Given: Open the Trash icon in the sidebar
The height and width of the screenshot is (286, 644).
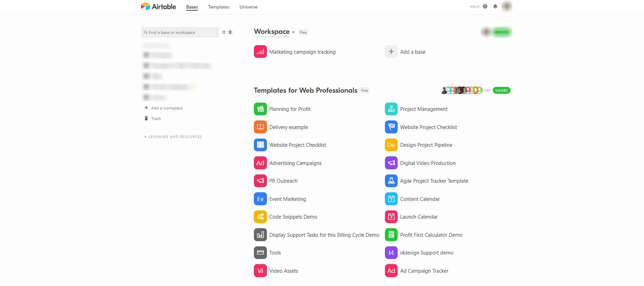Looking at the screenshot, I should coord(146,118).
